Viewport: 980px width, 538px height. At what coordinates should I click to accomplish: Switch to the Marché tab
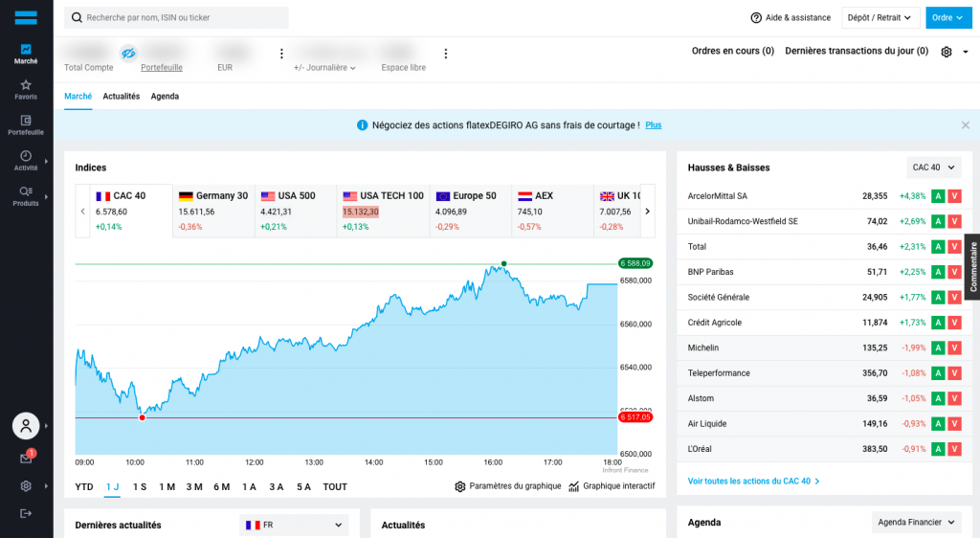tap(78, 97)
